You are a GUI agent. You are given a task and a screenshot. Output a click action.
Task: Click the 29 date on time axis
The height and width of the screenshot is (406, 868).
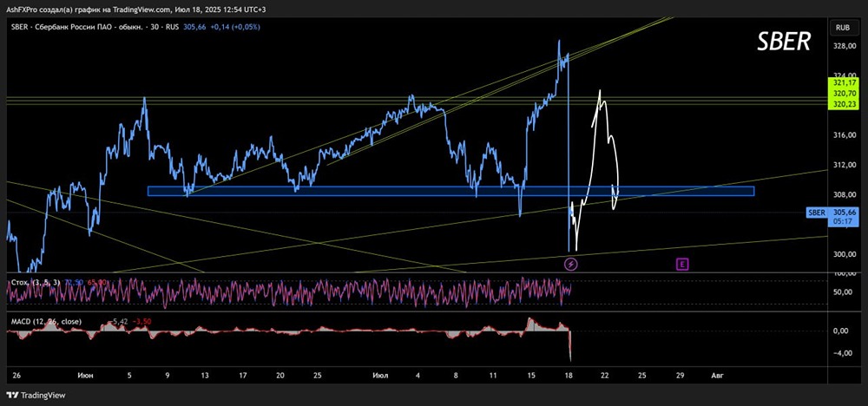click(x=681, y=376)
